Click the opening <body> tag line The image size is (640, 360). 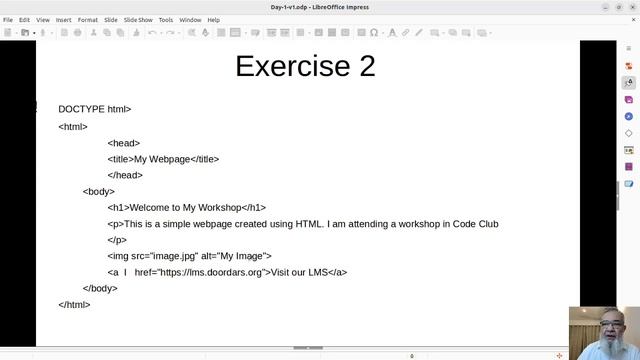99,192
